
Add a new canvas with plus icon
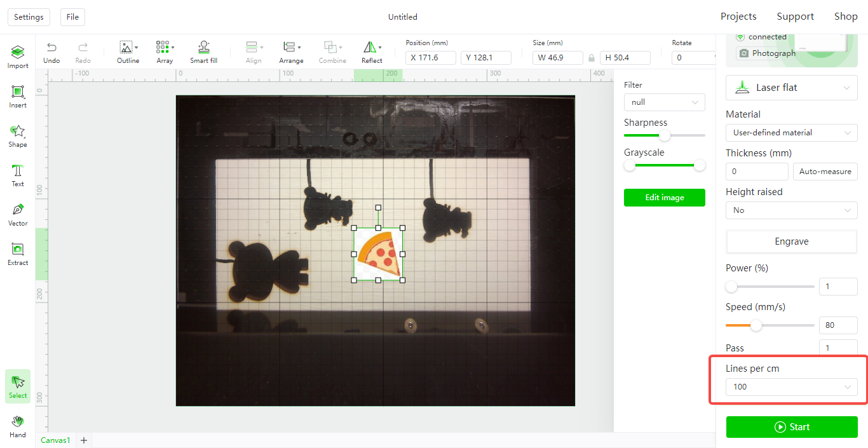[x=83, y=440]
